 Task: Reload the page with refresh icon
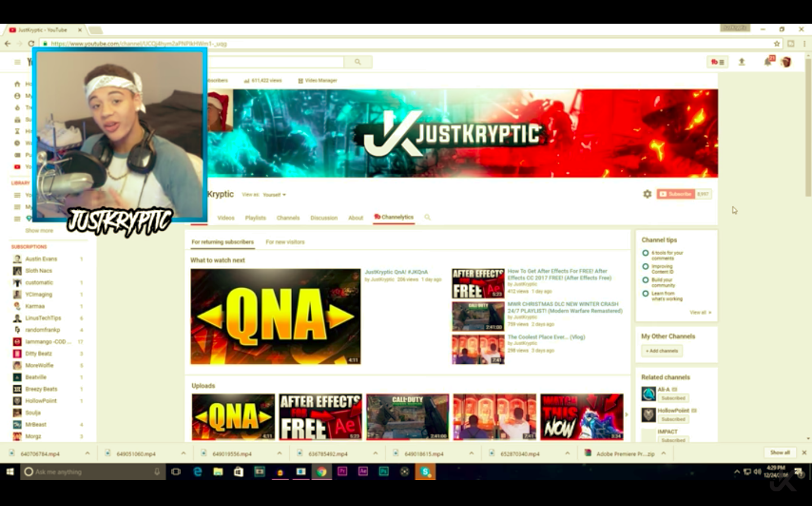pyautogui.click(x=31, y=43)
